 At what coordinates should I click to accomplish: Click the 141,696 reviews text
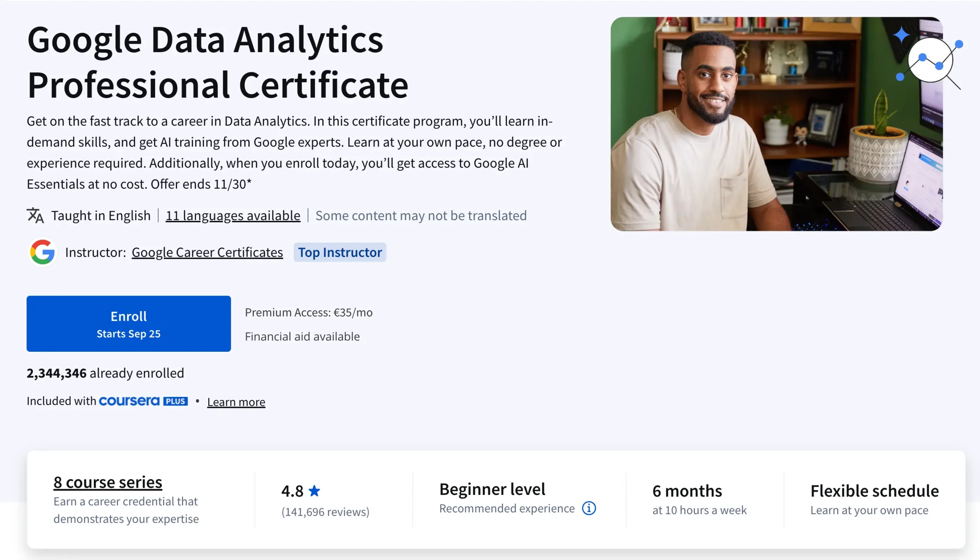pyautogui.click(x=325, y=512)
